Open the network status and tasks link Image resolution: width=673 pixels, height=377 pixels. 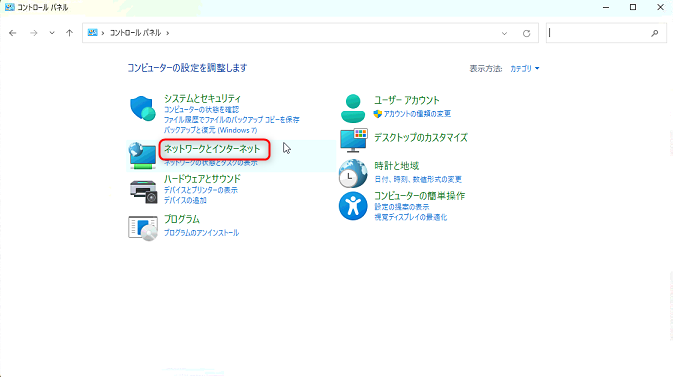coord(211,163)
